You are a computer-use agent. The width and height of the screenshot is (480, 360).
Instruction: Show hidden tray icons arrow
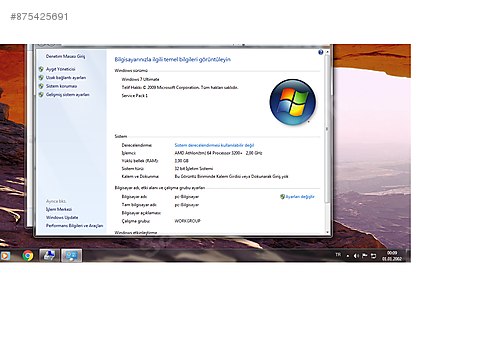[x=348, y=256]
